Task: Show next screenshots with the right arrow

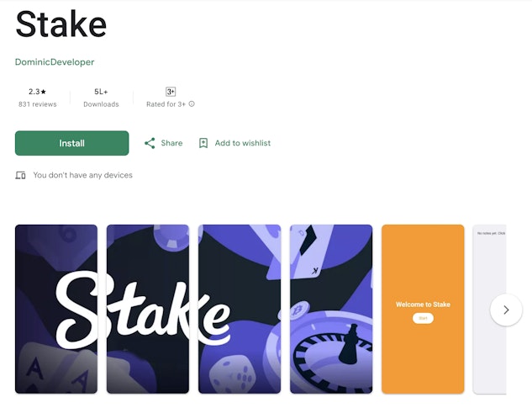Action: pos(506,310)
